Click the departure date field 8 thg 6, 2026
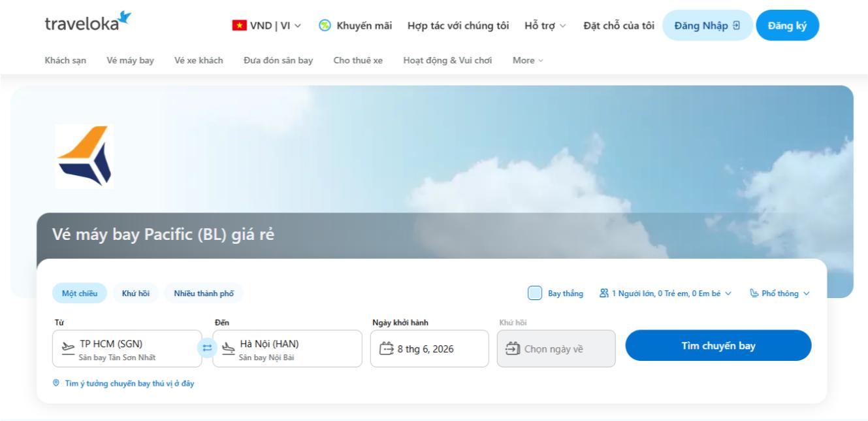The width and height of the screenshot is (868, 421). tap(429, 348)
